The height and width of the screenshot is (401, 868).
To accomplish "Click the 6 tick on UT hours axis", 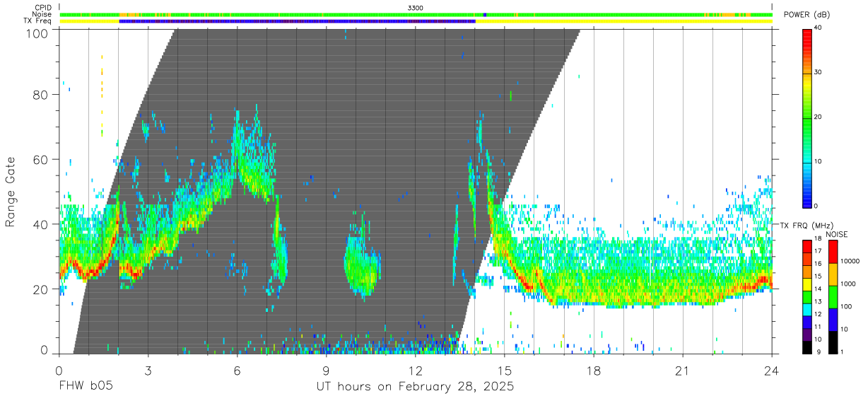I will (237, 370).
